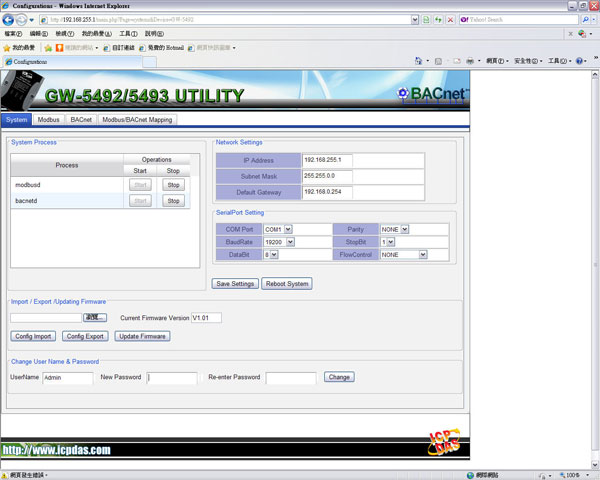Click the Favorites star icon
600x480 pixels.
coord(7,47)
